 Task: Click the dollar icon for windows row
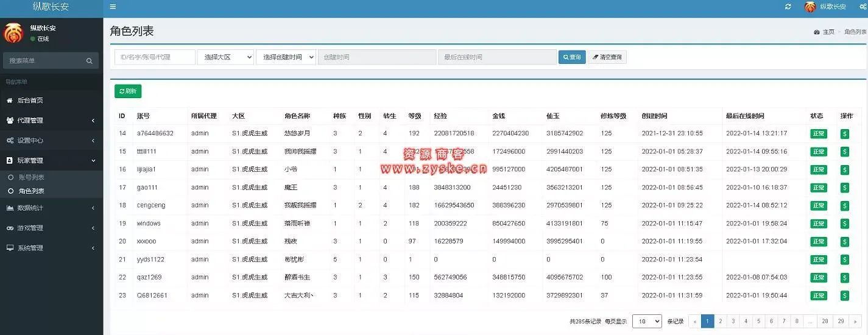(x=845, y=224)
